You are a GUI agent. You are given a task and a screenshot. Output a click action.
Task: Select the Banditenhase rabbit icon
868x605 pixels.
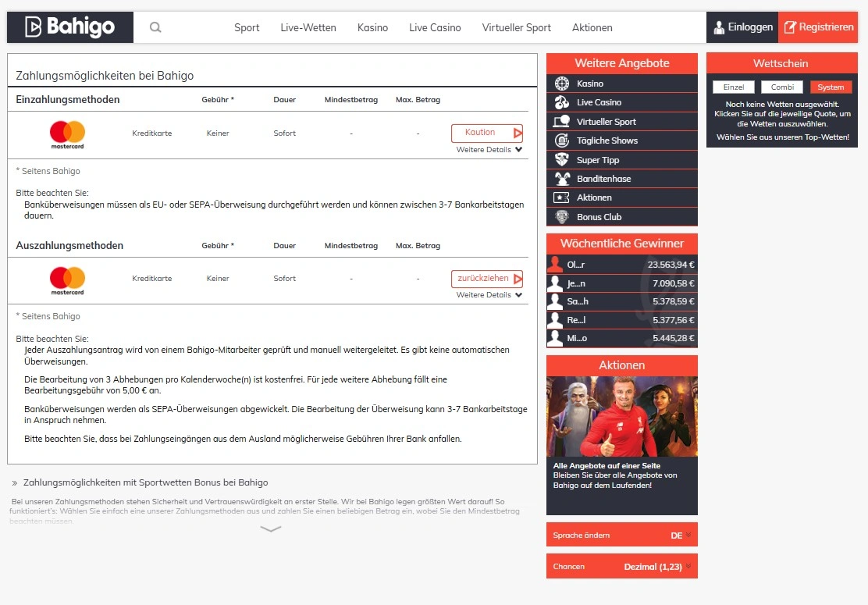562,179
